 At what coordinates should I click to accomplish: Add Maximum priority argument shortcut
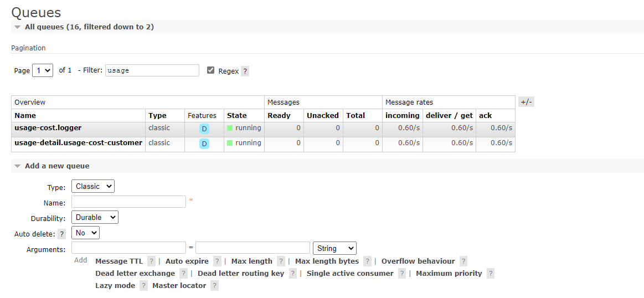coord(449,273)
